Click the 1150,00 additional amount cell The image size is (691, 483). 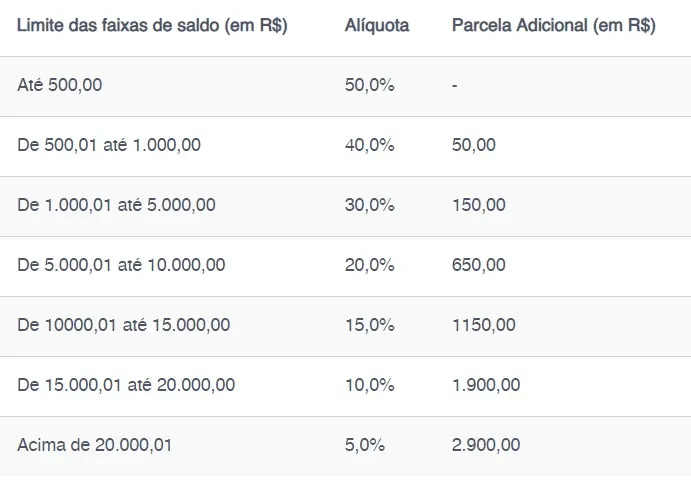pos(483,325)
